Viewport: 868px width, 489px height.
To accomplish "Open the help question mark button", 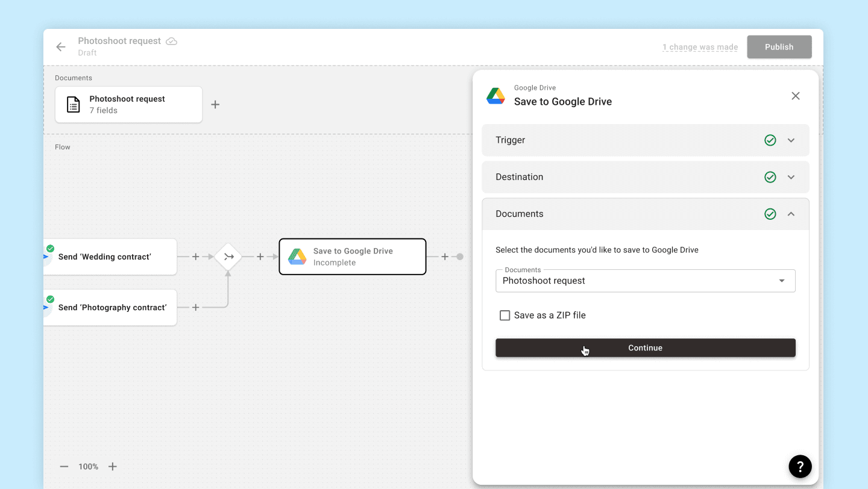I will coord(800,466).
